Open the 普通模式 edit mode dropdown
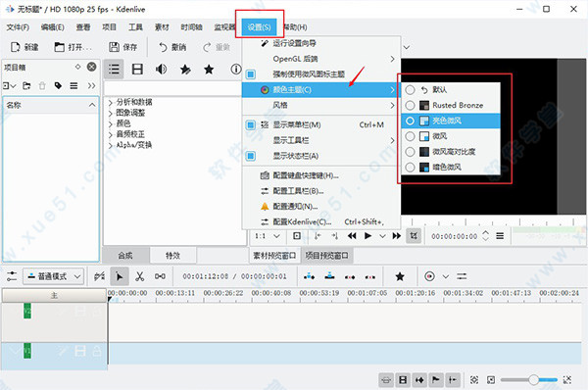 pos(53,276)
